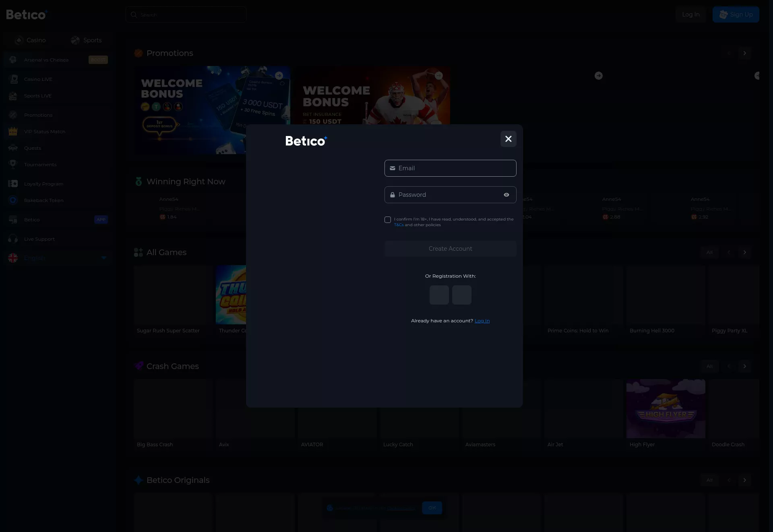Click the "AVIATOR" game title
Screen dimensions: 773x532
[312, 445]
